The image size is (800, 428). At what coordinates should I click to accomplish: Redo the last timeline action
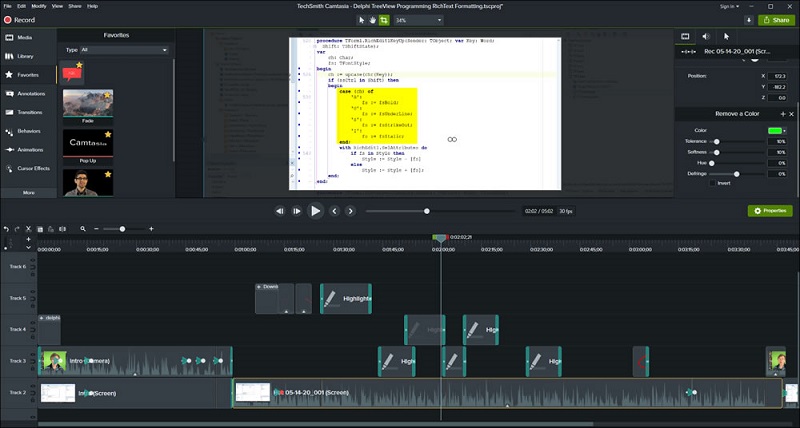17,229
